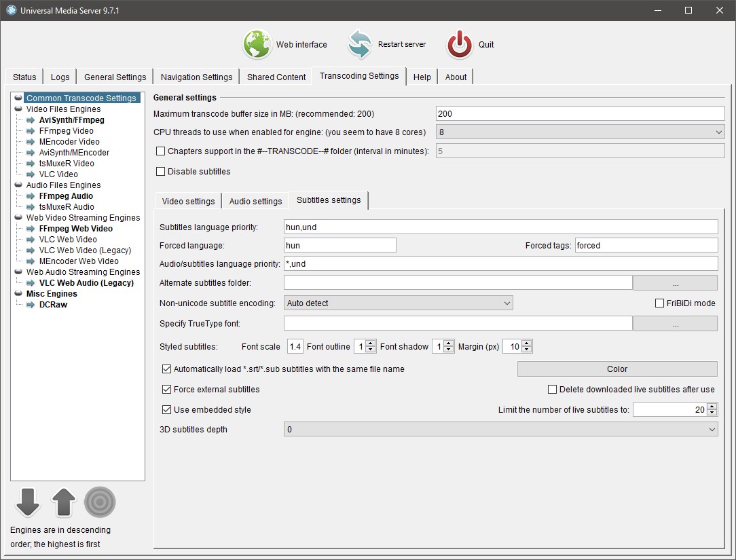Increase live subtitles limit with up arrow
This screenshot has height=560, width=736.
tap(712, 407)
